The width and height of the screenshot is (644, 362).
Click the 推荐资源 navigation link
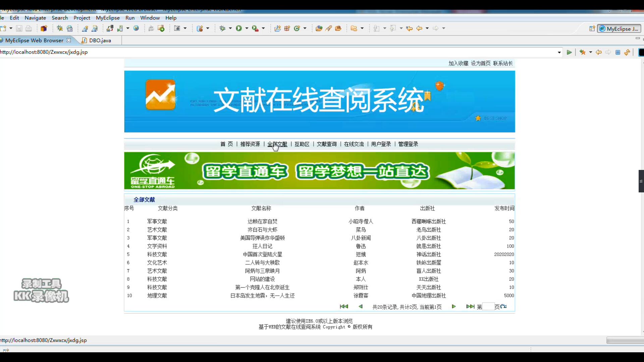click(x=250, y=144)
